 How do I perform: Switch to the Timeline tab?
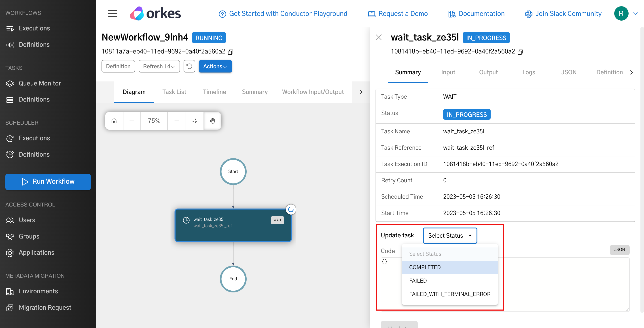[214, 92]
